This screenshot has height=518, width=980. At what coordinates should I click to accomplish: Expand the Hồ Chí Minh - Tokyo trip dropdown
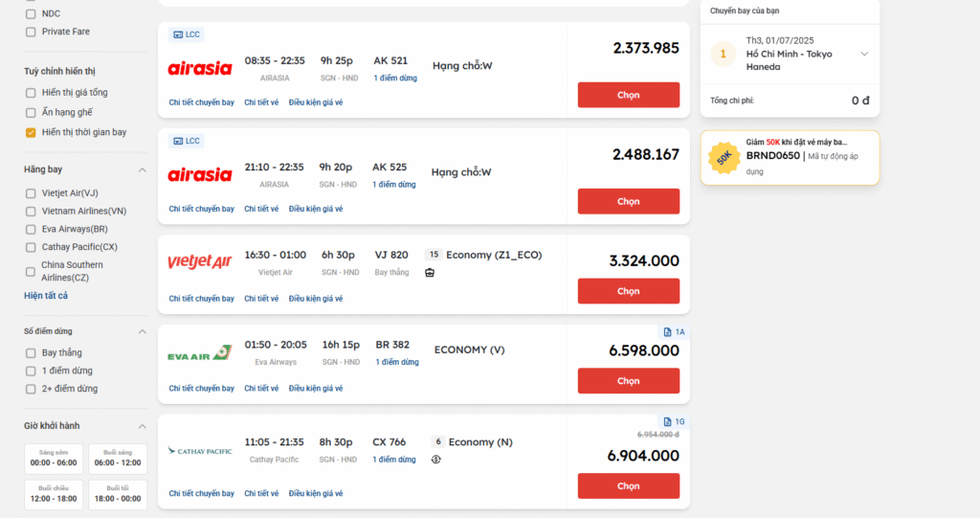point(864,54)
